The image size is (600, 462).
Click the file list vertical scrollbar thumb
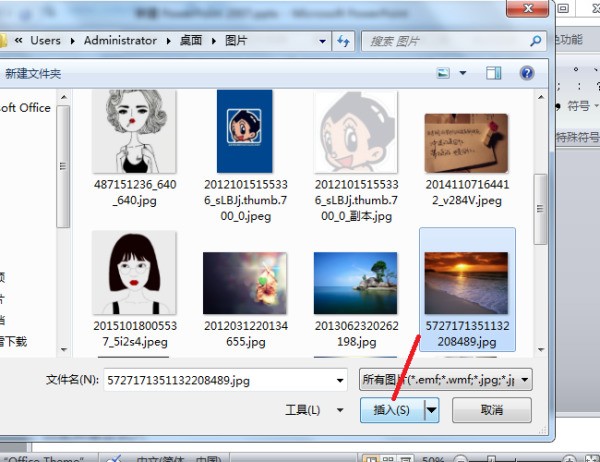[540, 209]
